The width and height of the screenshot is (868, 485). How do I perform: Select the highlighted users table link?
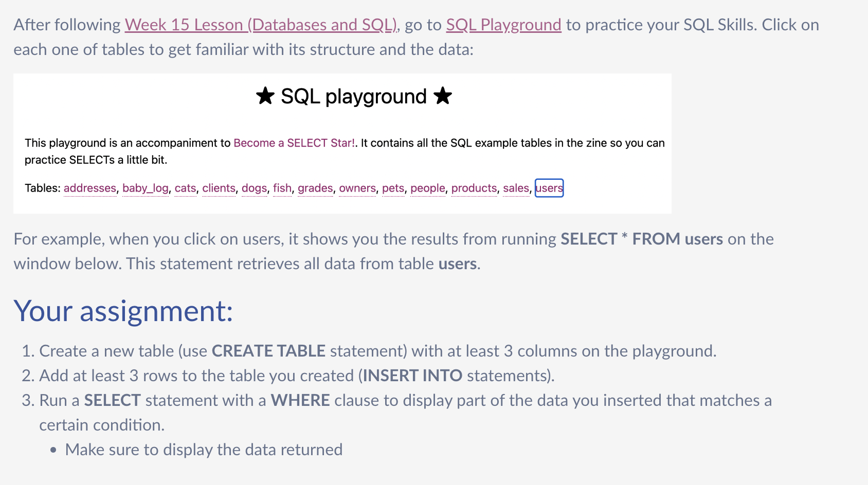549,188
